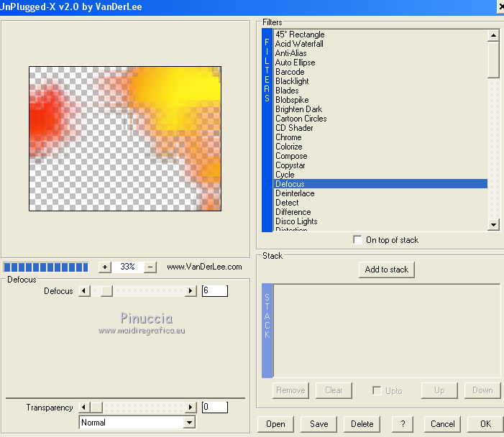Click the Remove stack button
Screen dimensions: 504x437
290,390
